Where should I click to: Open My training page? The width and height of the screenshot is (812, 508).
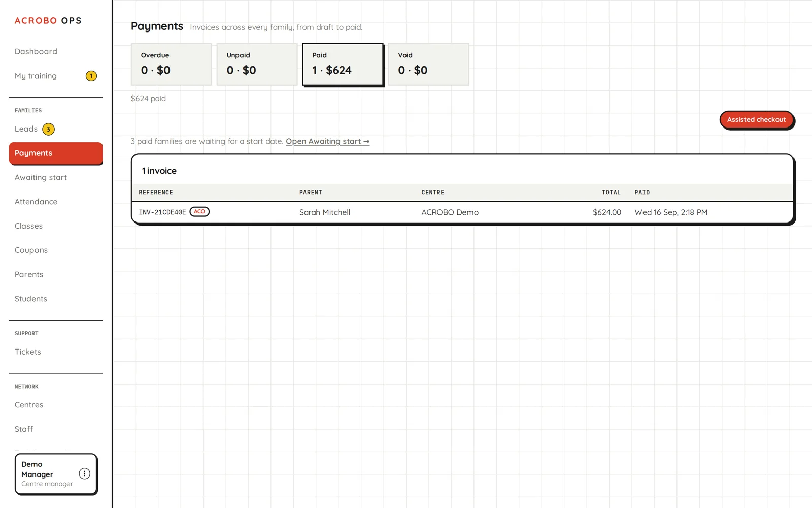click(36, 76)
